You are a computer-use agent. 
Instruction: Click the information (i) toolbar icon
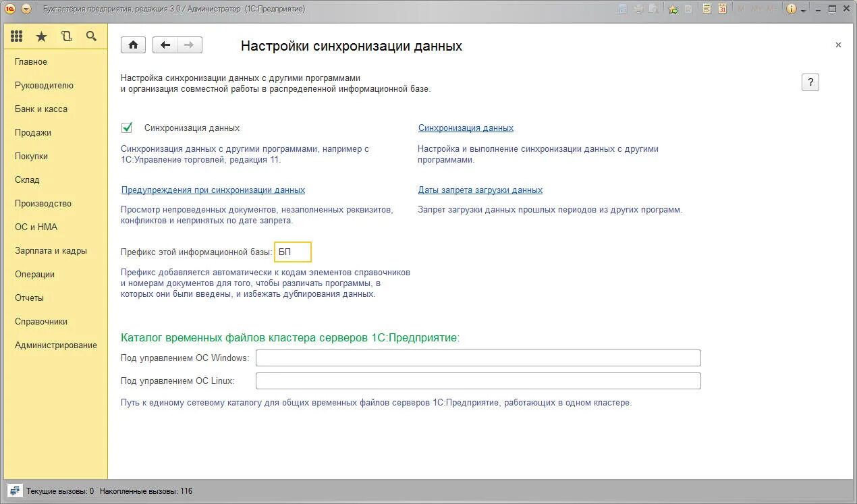coord(791,8)
